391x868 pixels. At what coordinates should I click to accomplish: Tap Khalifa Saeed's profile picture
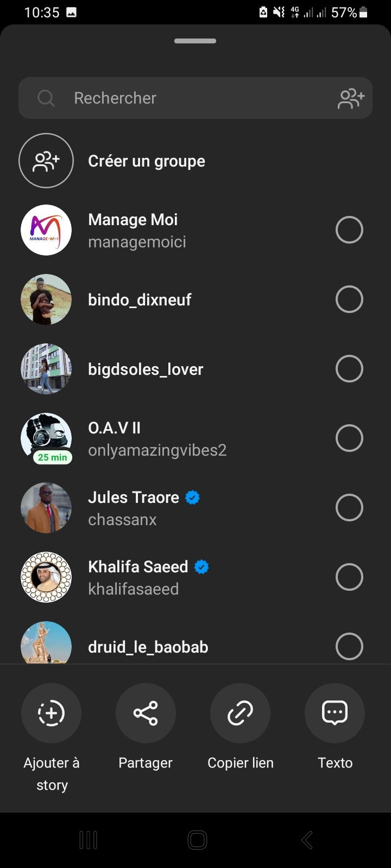(x=46, y=577)
